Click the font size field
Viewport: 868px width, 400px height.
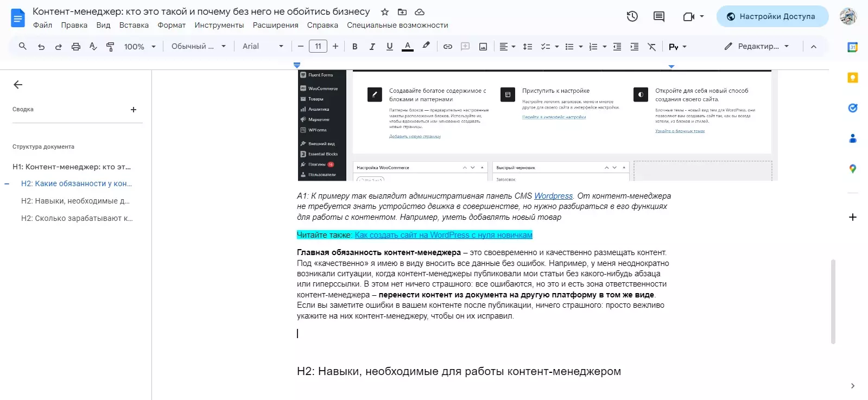click(x=318, y=47)
